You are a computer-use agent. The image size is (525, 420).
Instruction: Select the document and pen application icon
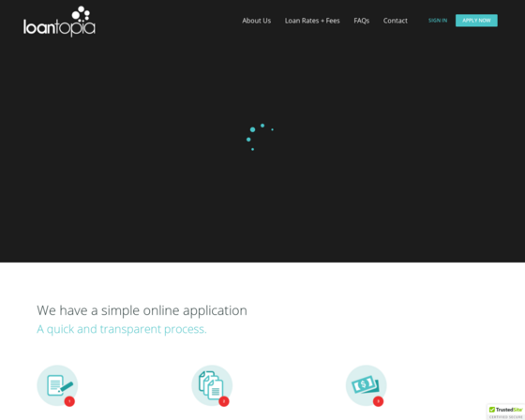pos(57,385)
